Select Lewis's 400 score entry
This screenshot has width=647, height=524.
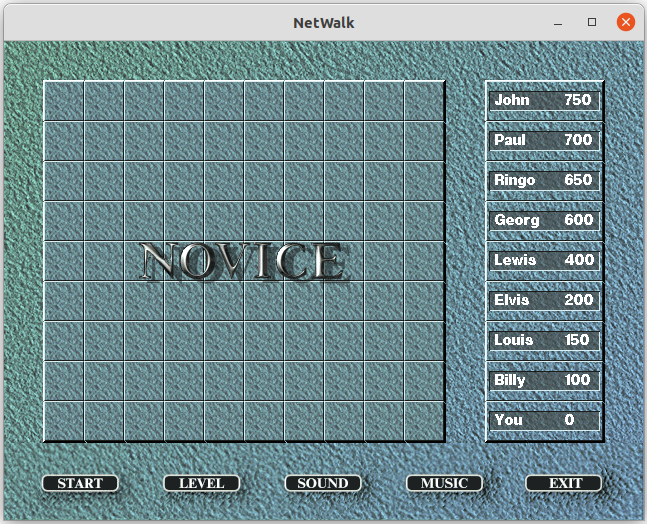pos(544,260)
